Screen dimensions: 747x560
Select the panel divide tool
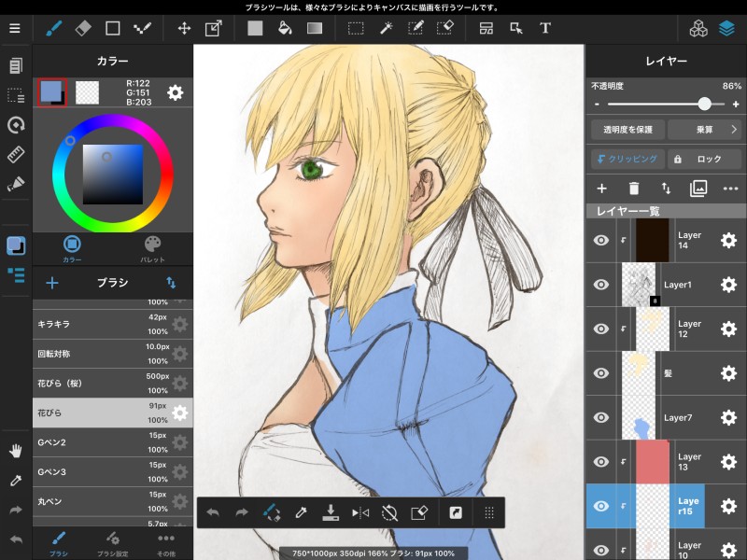coord(486,29)
